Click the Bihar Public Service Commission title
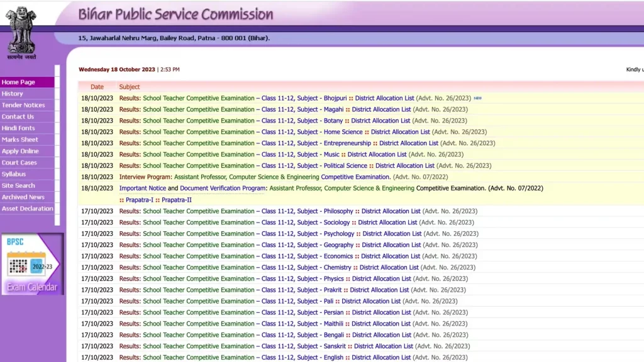The image size is (644, 362). [x=175, y=14]
